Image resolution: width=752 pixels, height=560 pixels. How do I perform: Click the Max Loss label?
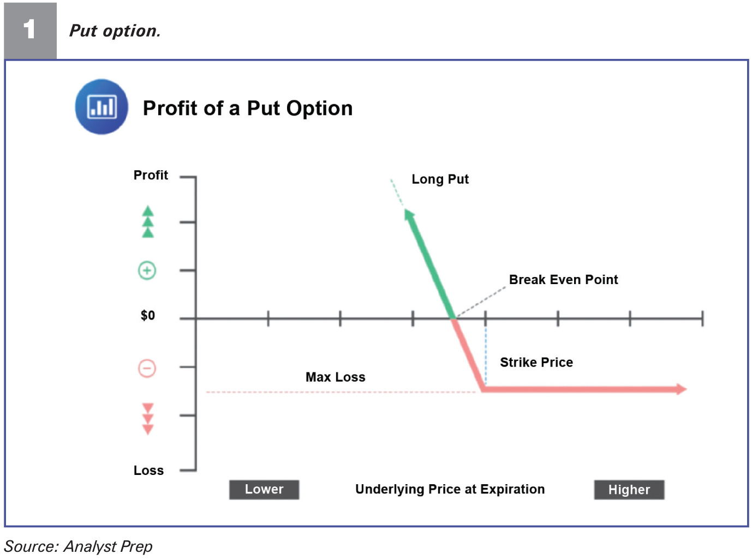click(x=336, y=377)
